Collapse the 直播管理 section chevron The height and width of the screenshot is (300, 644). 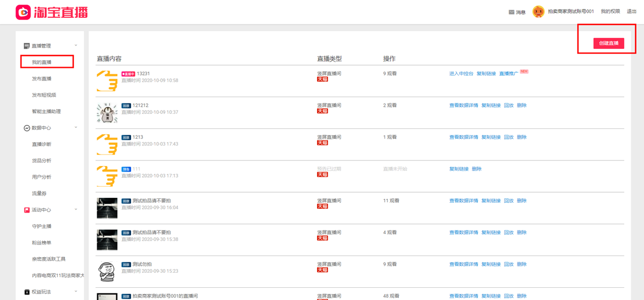click(x=76, y=45)
